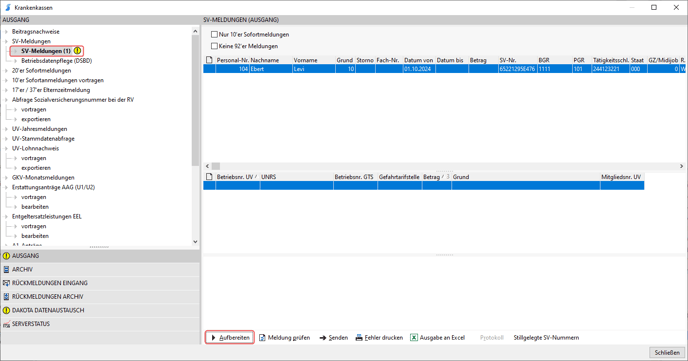Select SV-Meldungen (1) tree item

46,51
